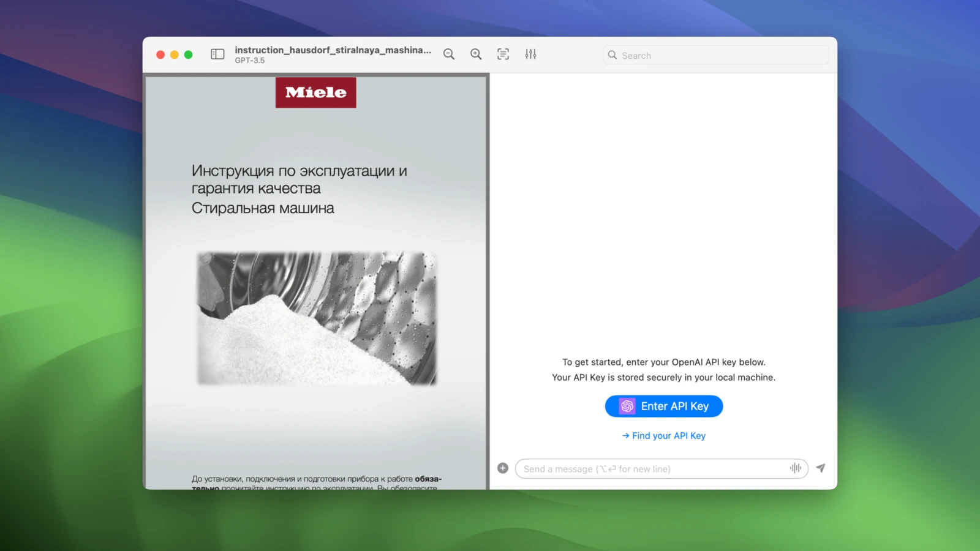Open the sliders settings icon

[530, 54]
